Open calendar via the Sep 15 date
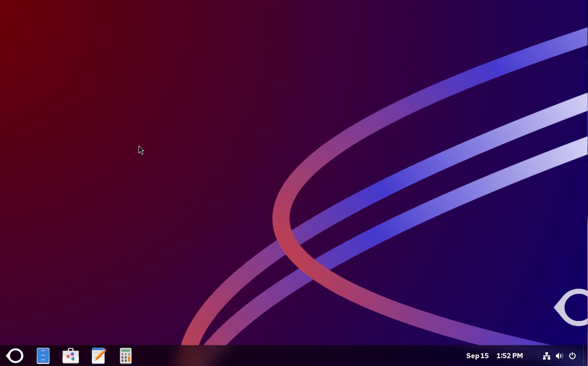Viewport: 588px width, 366px height. tap(477, 356)
